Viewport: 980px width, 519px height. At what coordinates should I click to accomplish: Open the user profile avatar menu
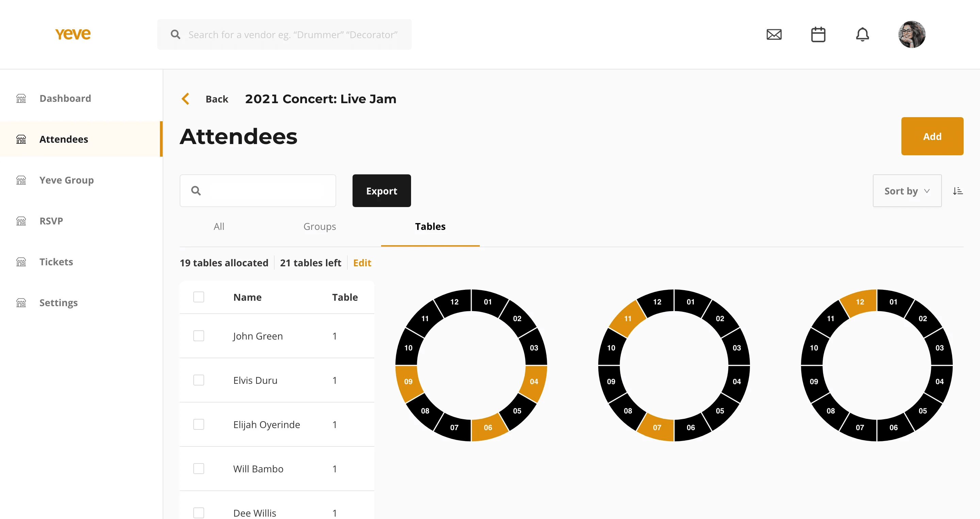click(x=912, y=35)
